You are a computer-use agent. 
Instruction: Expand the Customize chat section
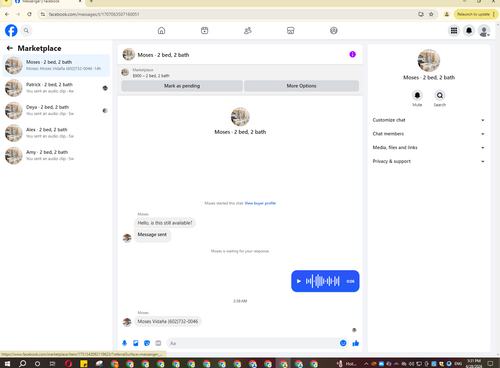(x=428, y=120)
